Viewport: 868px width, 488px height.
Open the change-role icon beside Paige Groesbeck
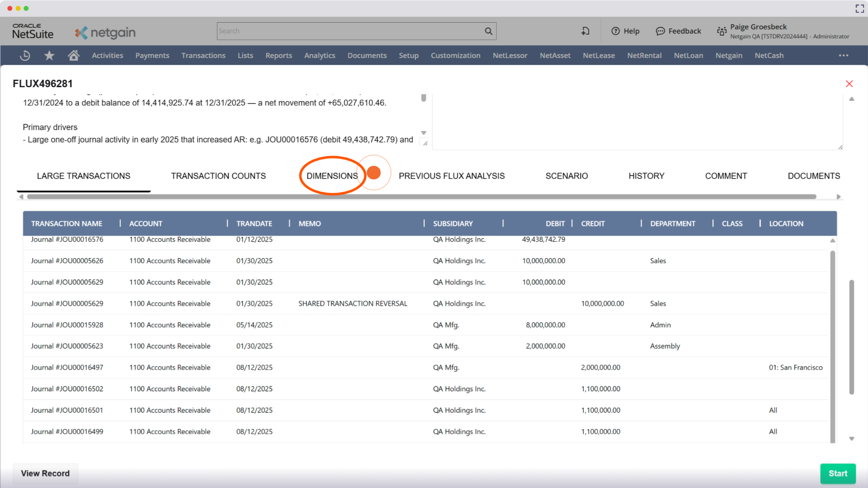[721, 31]
